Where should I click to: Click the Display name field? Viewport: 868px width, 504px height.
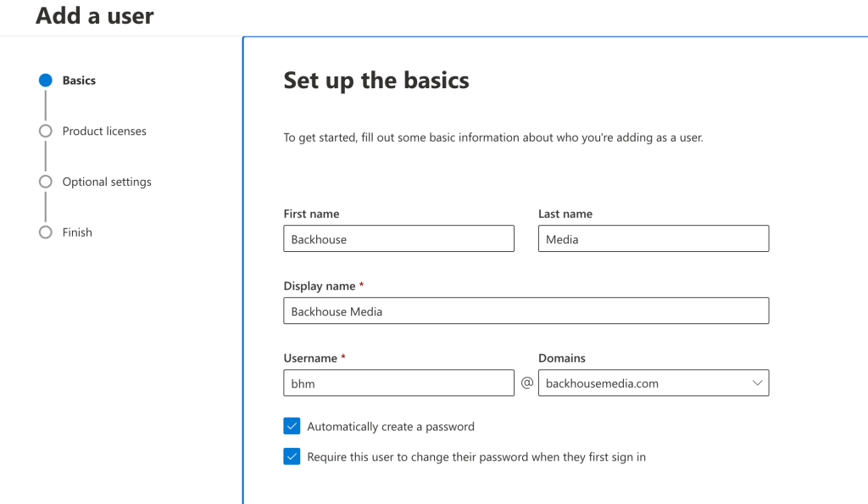(526, 311)
